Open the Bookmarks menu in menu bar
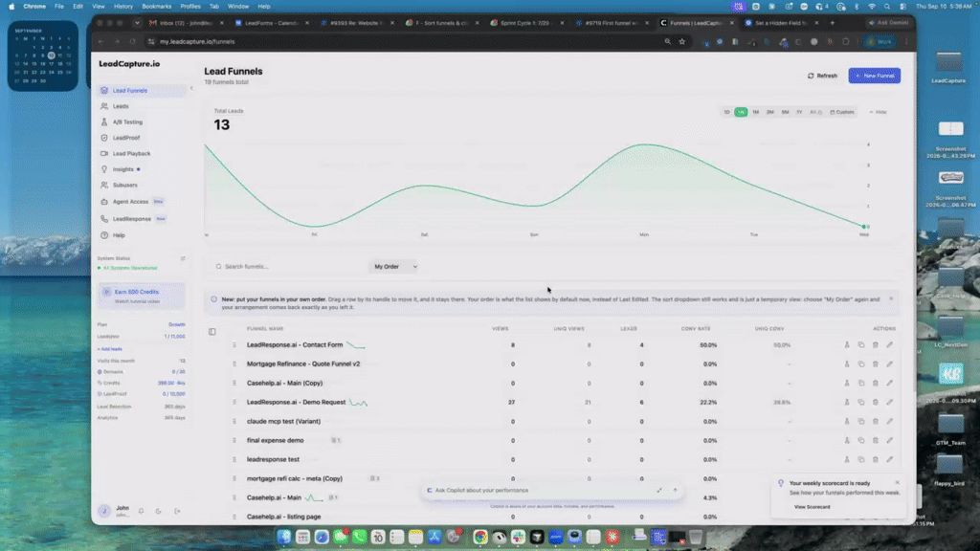The image size is (980, 551). tap(156, 7)
